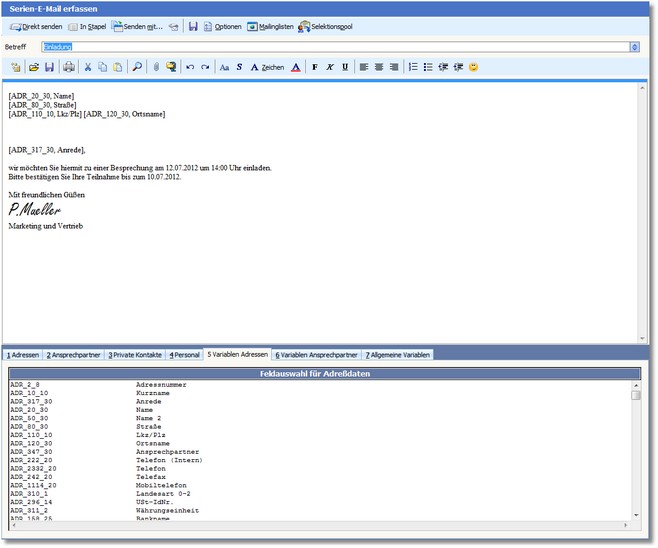The width and height of the screenshot is (658, 548).
Task: Click the Direkt senden button
Action: tap(36, 26)
